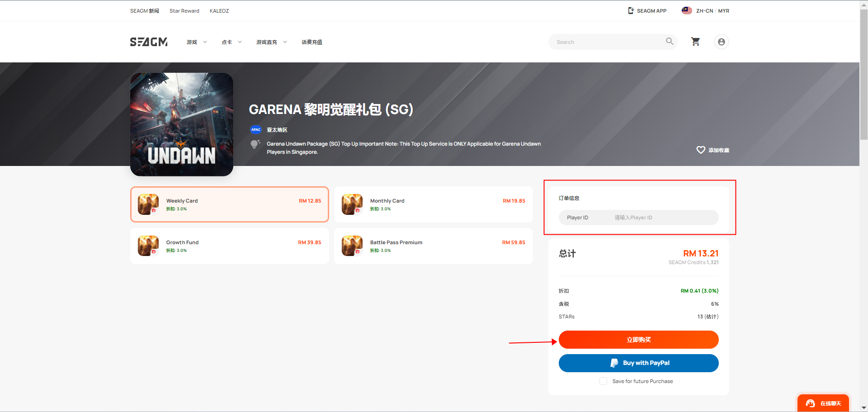Click the SEAGM APP download icon
The image size is (868, 412).
(x=631, y=10)
